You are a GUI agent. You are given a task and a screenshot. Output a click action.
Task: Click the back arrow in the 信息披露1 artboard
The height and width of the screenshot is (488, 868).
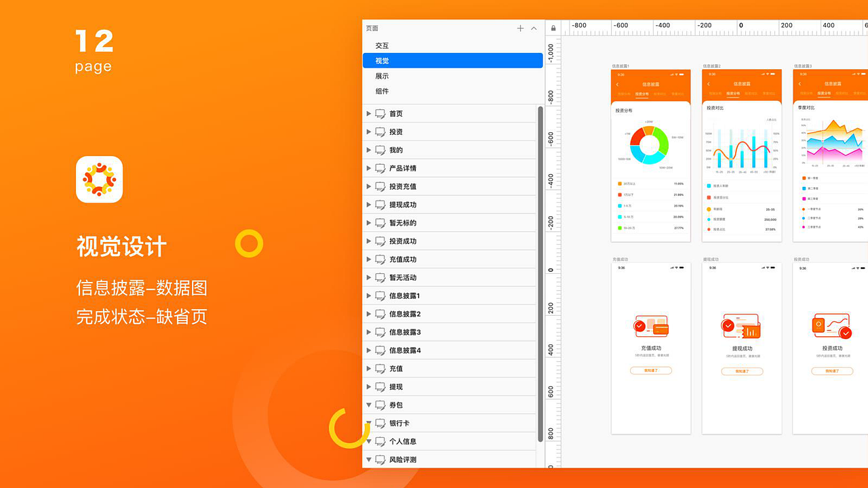click(618, 85)
